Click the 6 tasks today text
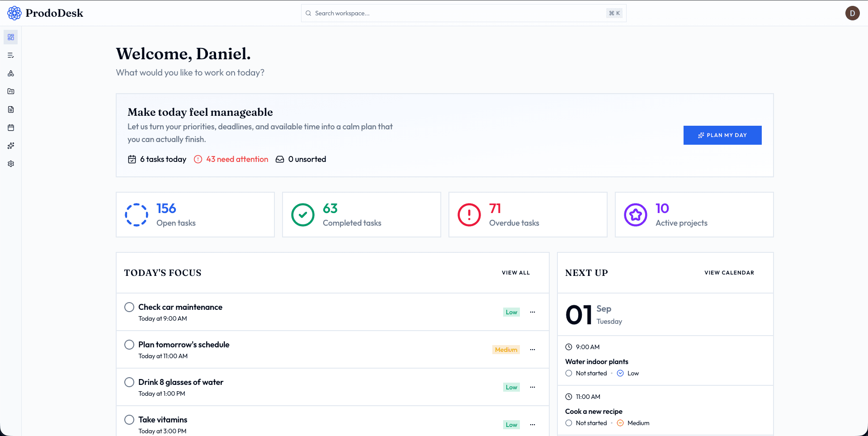The image size is (868, 436). click(x=163, y=159)
